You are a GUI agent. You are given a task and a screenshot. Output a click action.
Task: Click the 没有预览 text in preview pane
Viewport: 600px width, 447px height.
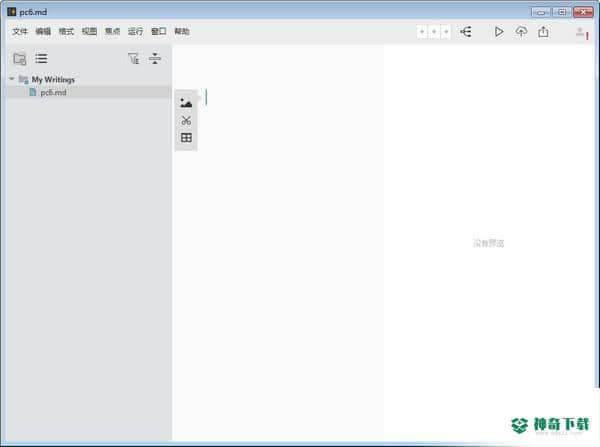coord(489,243)
